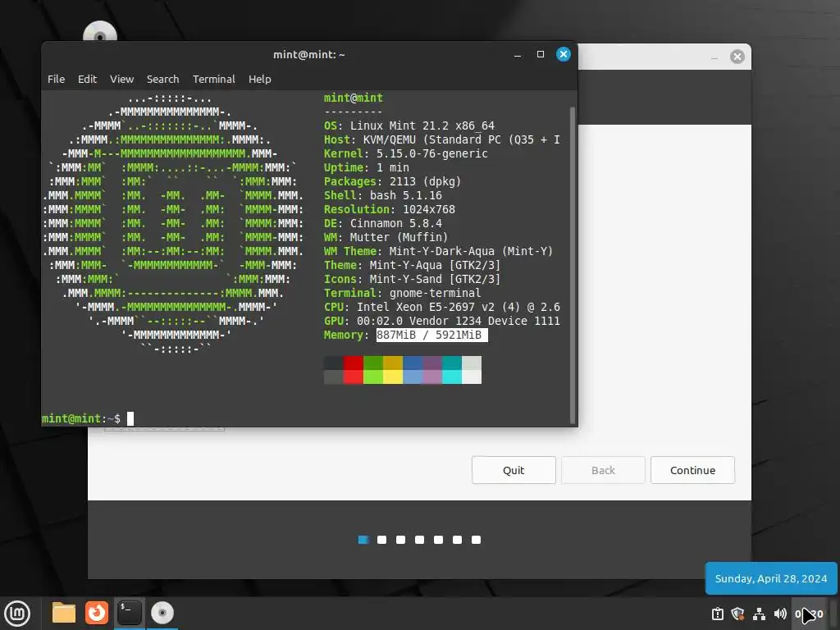Click the highlighted Memory value 887MiB / 5921MiB

[x=431, y=335]
